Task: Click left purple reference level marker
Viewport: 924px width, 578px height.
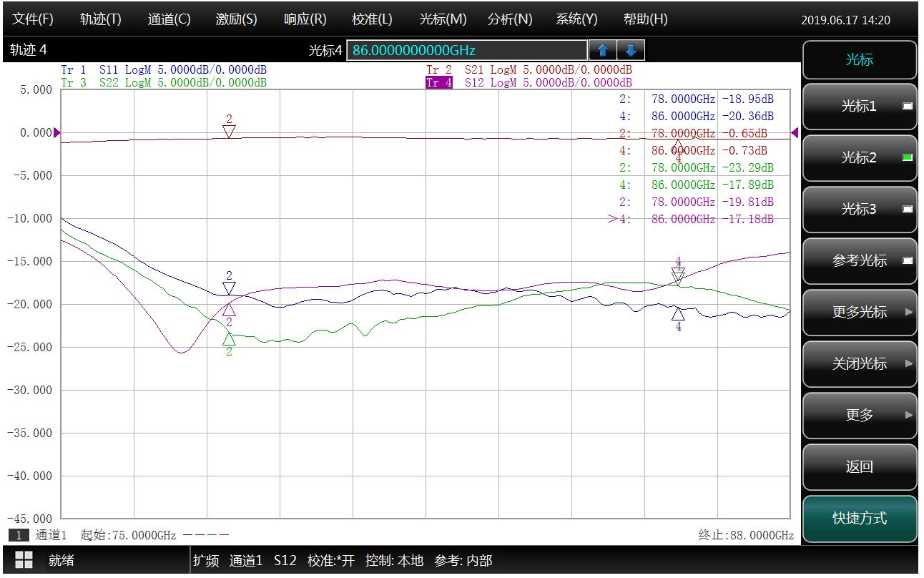Action: click(x=57, y=132)
